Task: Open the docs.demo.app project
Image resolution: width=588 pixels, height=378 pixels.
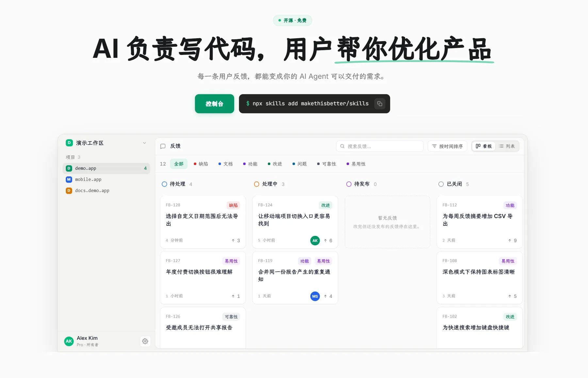Action: click(106, 190)
